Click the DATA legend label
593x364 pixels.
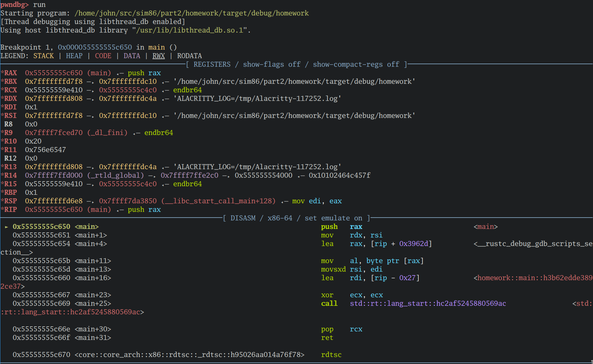point(132,56)
